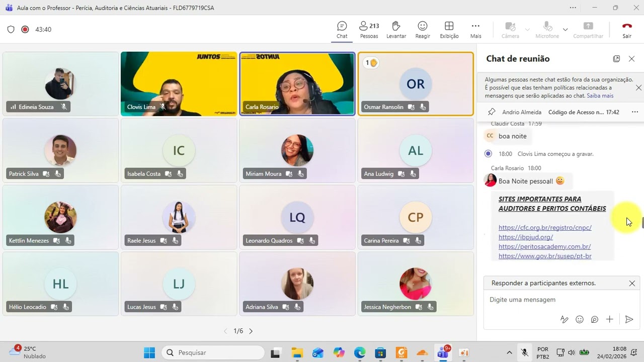
Task: Open the gov.br/susep link
Action: (x=545, y=256)
